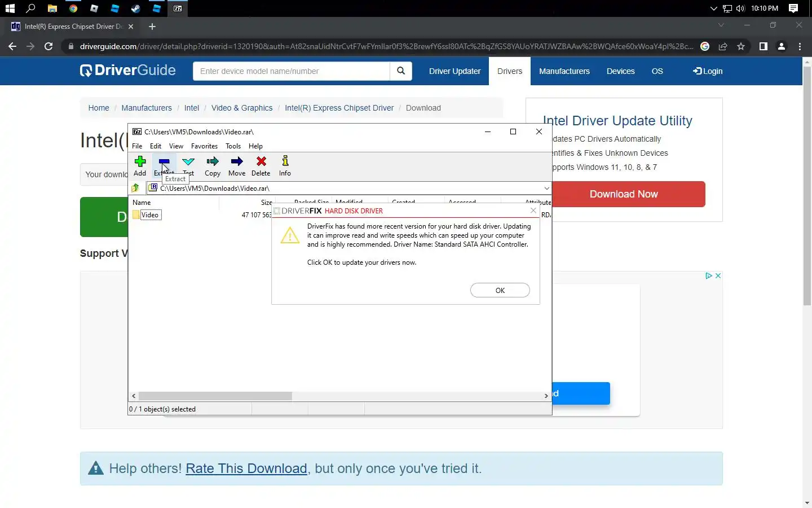This screenshot has width=812, height=508.
Task: Open Chrome tab search chevron
Action: [x=721, y=25]
